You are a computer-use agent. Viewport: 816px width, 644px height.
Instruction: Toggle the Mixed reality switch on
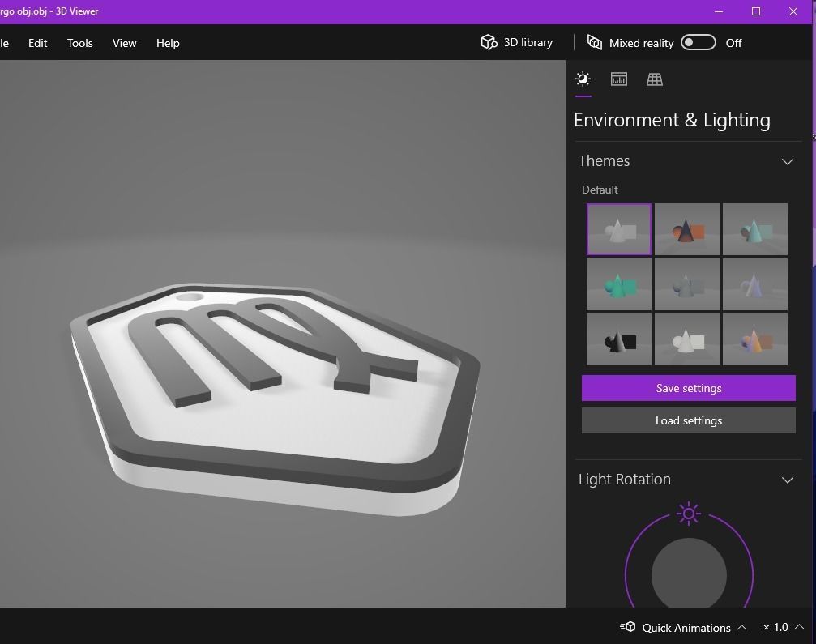click(x=699, y=42)
